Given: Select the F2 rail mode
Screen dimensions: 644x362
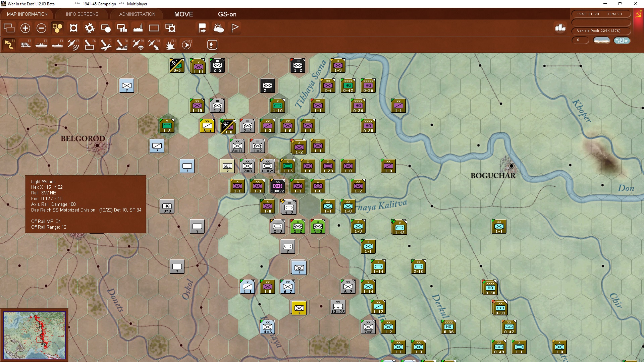Looking at the screenshot, I should [25, 45].
